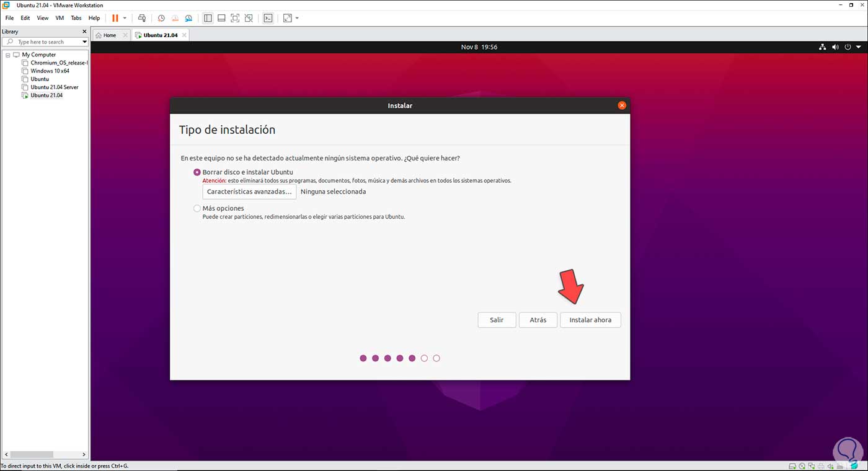Open the File menu

tap(9, 18)
